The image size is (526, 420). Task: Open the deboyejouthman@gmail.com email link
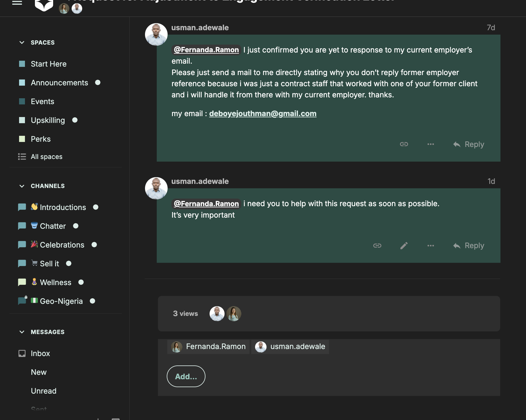pyautogui.click(x=263, y=114)
